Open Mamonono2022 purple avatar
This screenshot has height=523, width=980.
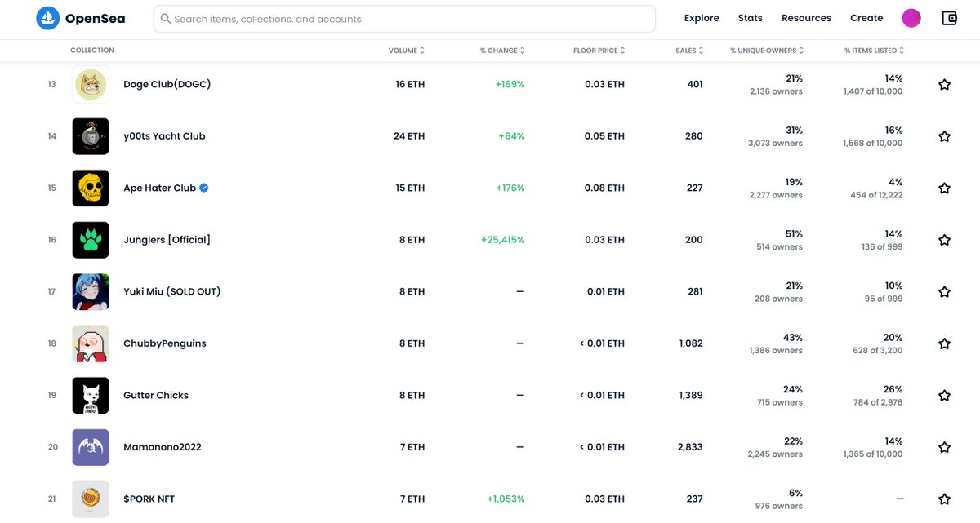(x=91, y=447)
